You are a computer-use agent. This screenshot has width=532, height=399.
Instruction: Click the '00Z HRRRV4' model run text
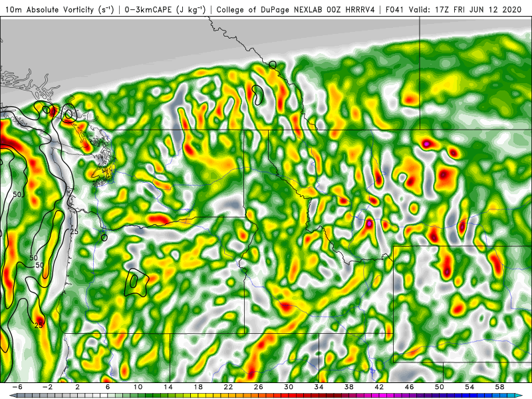point(350,9)
